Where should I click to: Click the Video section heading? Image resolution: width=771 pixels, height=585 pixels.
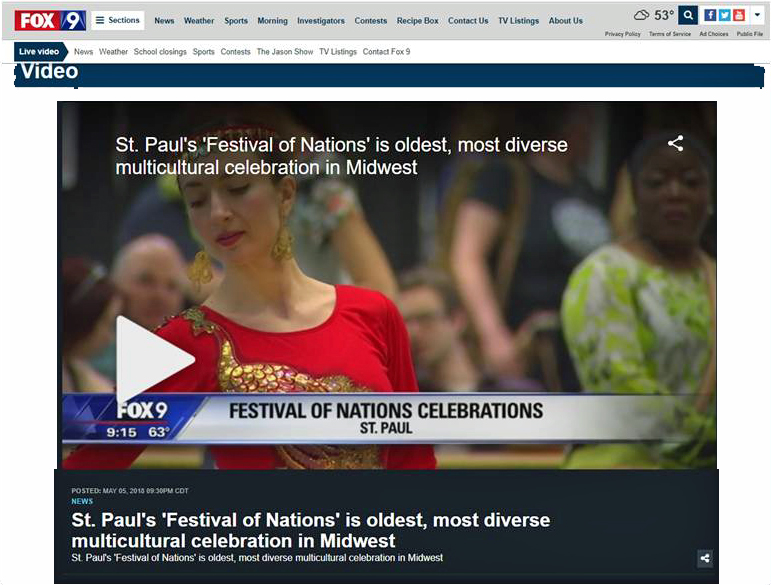coord(49,72)
